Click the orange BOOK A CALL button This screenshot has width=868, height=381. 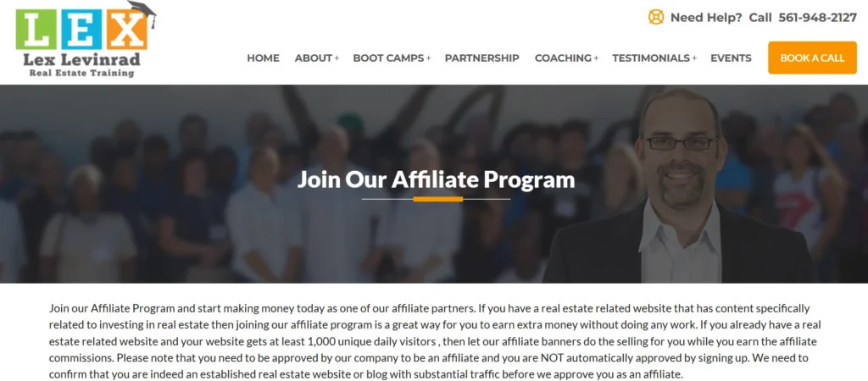[x=812, y=58]
